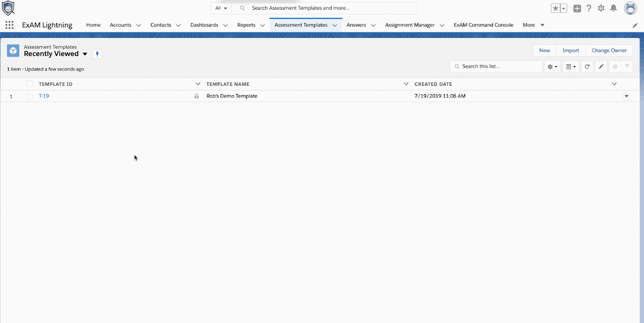Open Global Actions plus icon

click(x=577, y=8)
